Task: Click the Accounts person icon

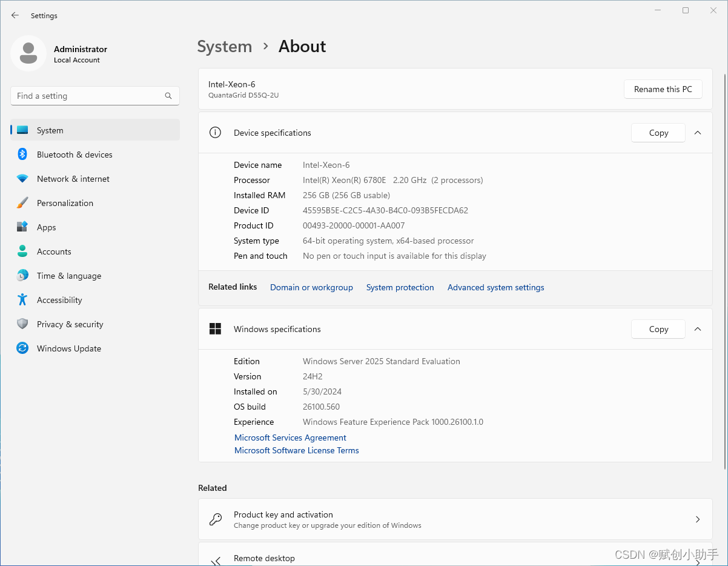Action: click(22, 251)
